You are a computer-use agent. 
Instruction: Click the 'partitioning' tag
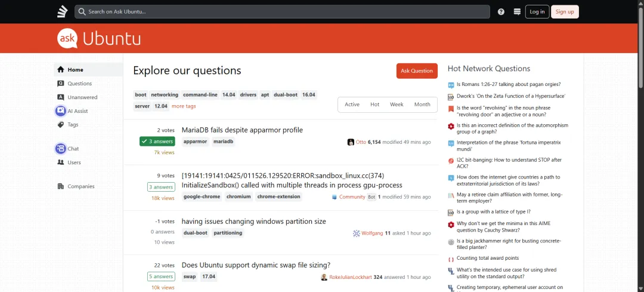point(228,233)
